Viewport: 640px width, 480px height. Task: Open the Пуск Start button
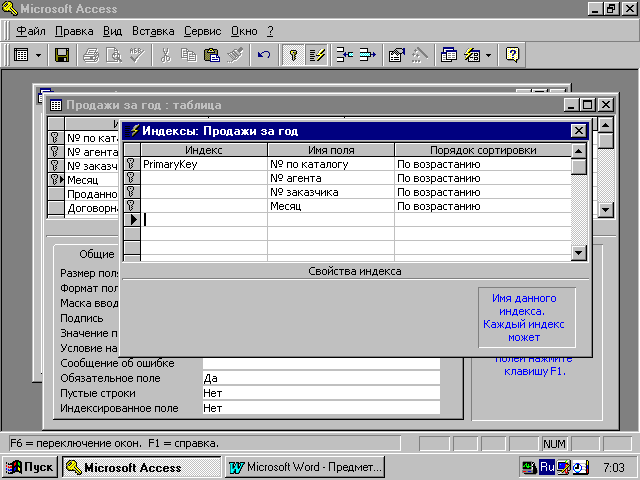(x=30, y=467)
